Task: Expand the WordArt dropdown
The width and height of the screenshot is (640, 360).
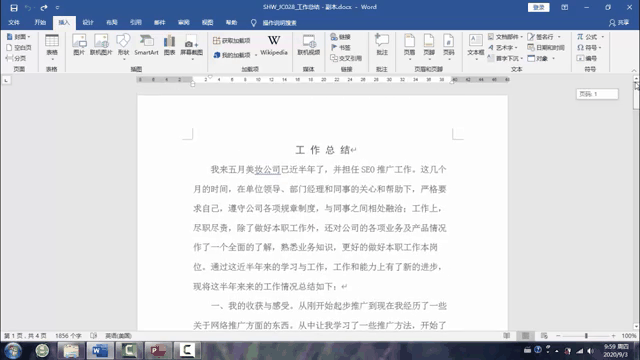Action: (516, 47)
